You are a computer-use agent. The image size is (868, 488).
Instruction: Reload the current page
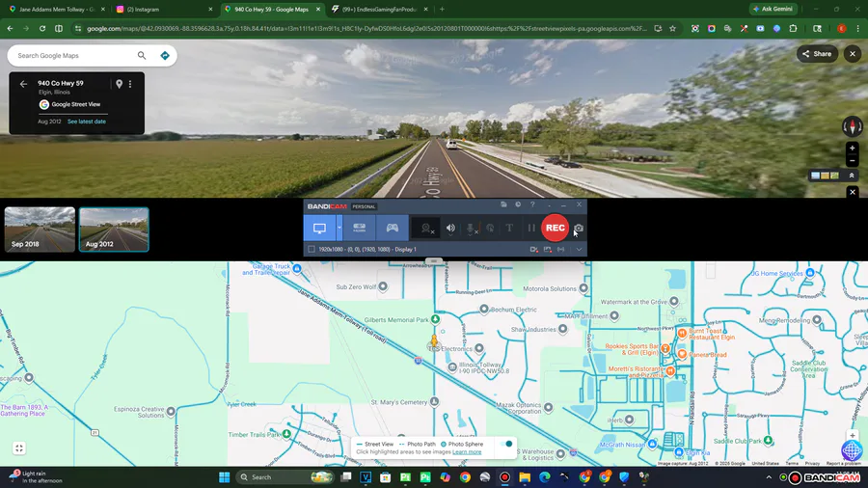(x=42, y=28)
